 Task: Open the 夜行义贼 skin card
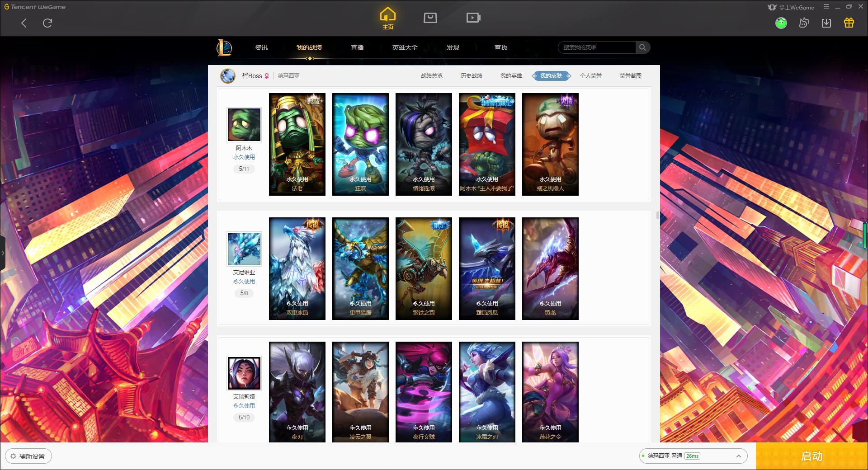coord(424,392)
